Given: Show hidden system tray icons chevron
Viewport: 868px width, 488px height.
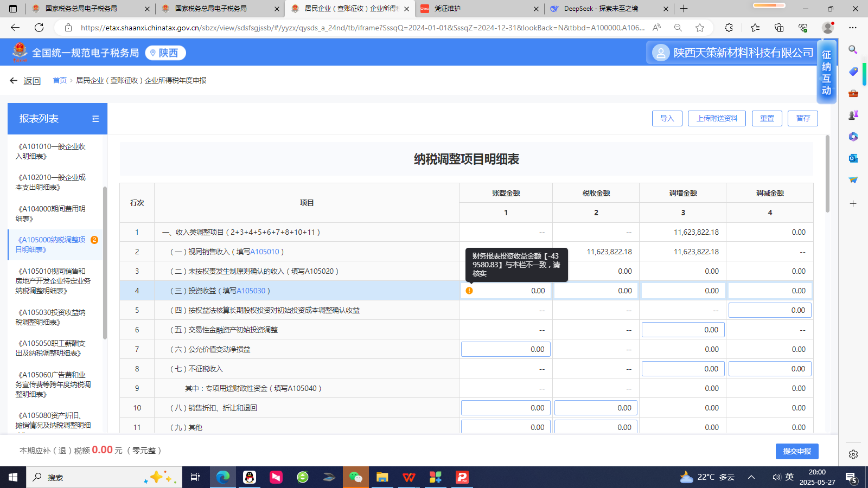Looking at the screenshot, I should coord(751,477).
